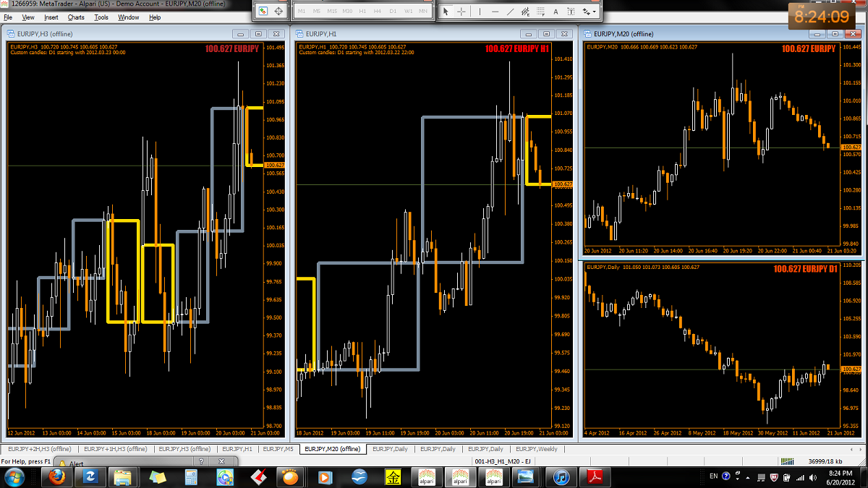Switch to H4 timeframe
The image size is (868, 488).
coord(378,12)
